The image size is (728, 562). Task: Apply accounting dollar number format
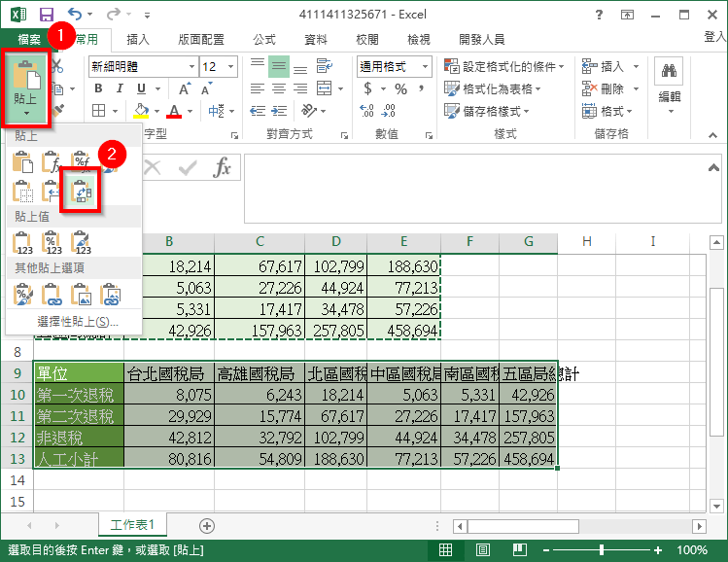(x=367, y=88)
